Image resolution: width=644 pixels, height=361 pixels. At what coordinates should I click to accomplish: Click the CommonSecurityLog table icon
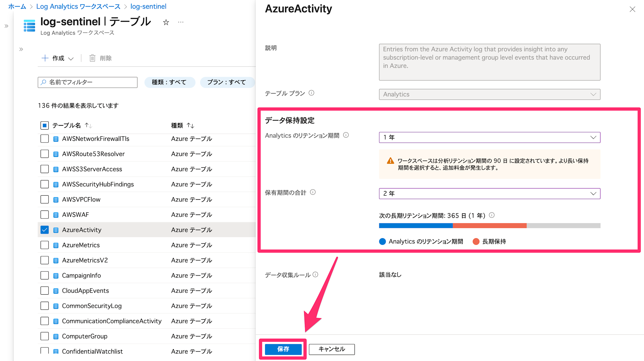coord(56,306)
